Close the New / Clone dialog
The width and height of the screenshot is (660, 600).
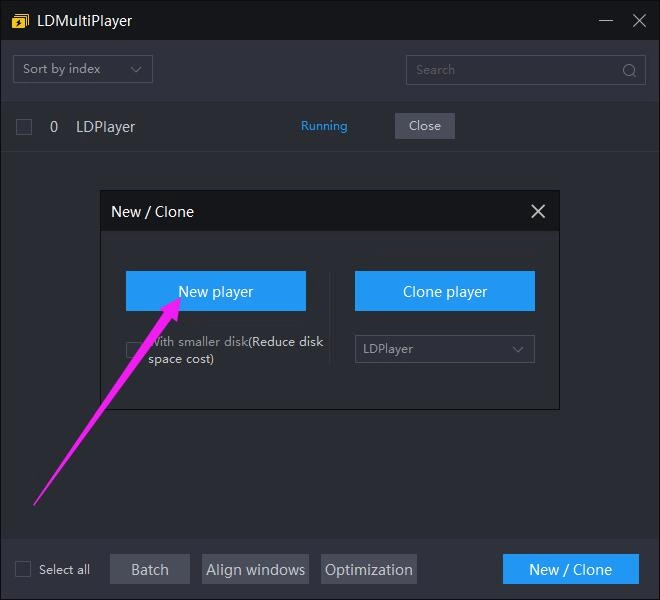click(538, 211)
